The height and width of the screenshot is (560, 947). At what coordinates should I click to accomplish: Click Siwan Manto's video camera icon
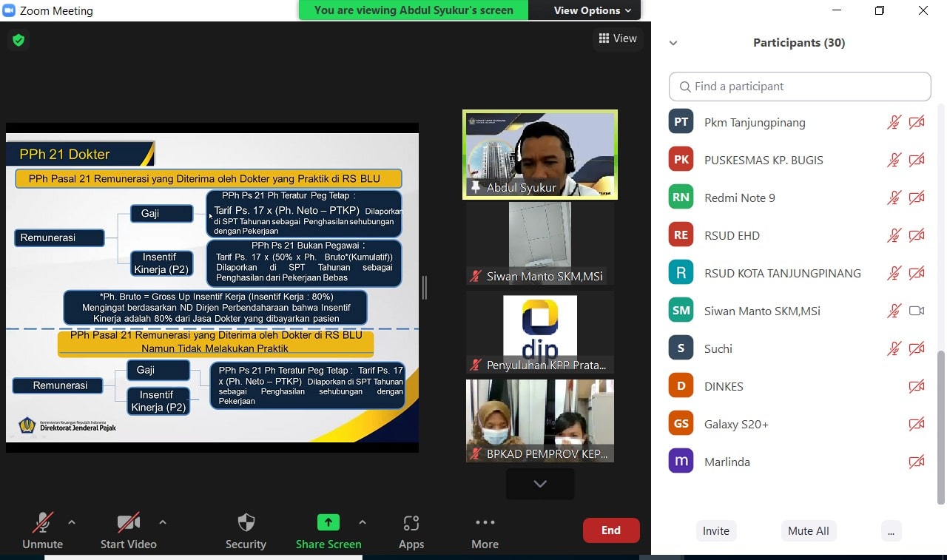pyautogui.click(x=917, y=311)
